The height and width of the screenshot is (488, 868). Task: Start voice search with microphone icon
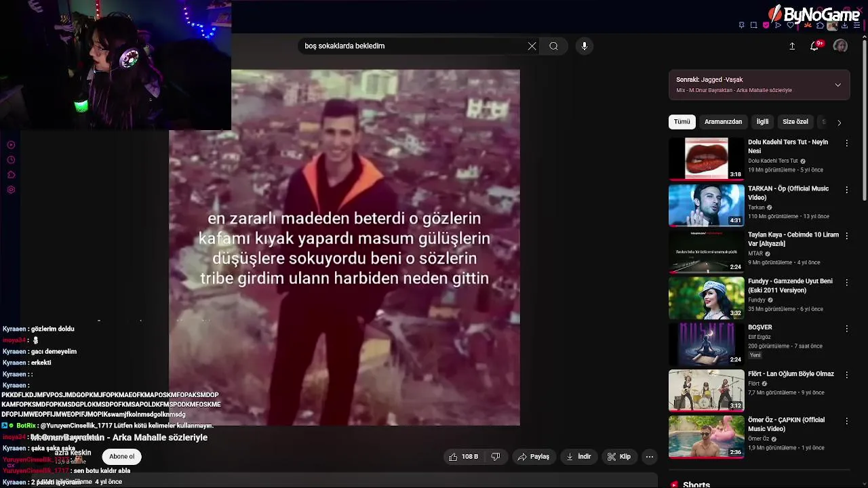585,46
